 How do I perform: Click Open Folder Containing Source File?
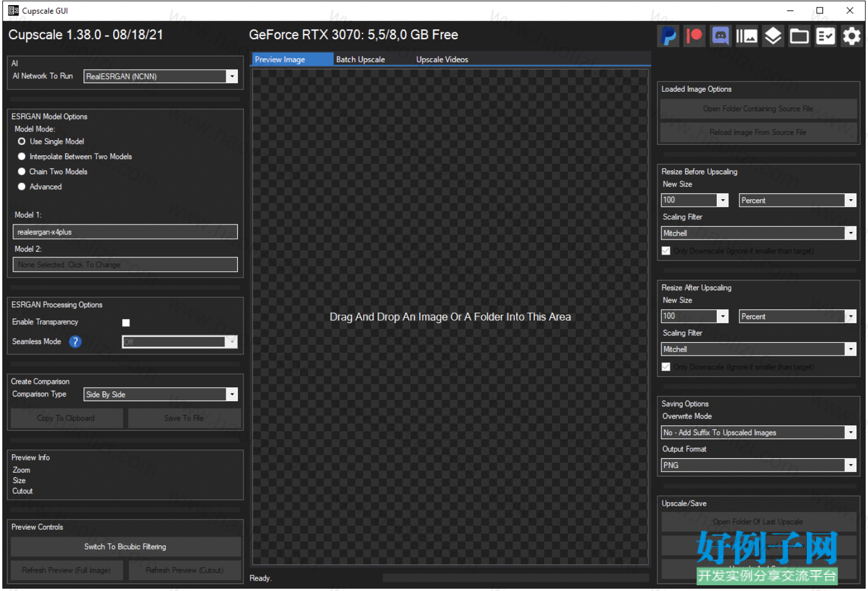coord(758,109)
